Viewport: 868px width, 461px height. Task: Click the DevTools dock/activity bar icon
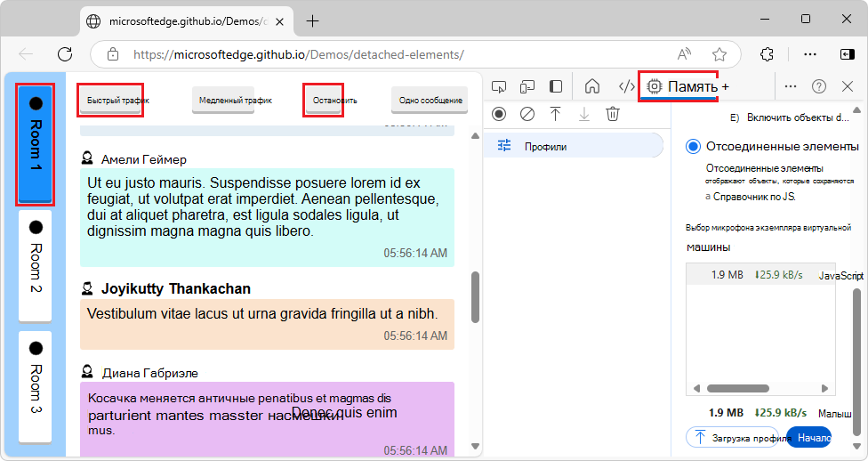556,86
